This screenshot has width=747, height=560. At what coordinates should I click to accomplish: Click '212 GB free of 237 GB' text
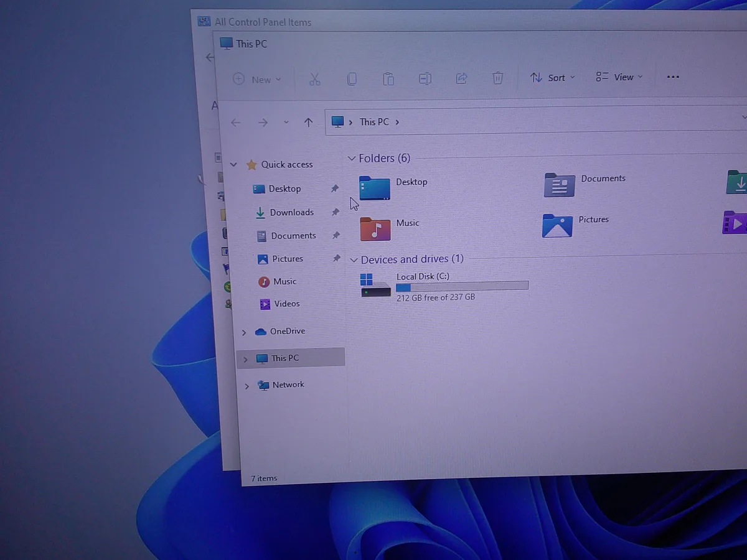click(x=436, y=297)
